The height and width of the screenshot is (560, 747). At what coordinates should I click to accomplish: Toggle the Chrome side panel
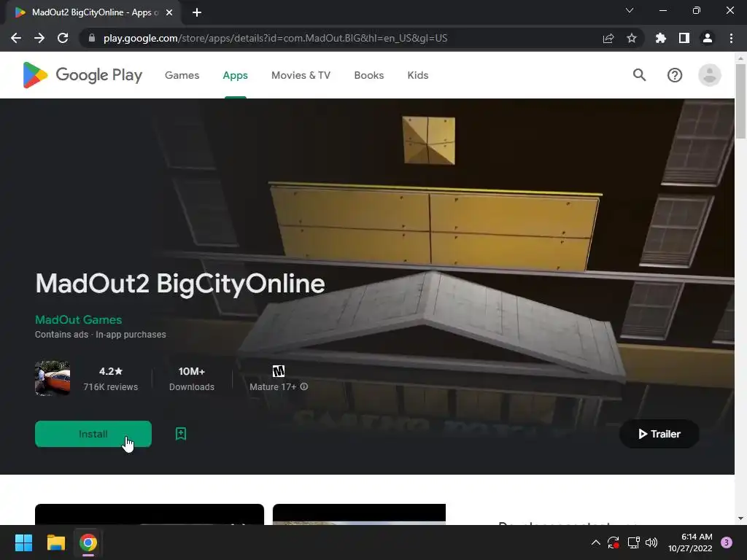(x=684, y=38)
